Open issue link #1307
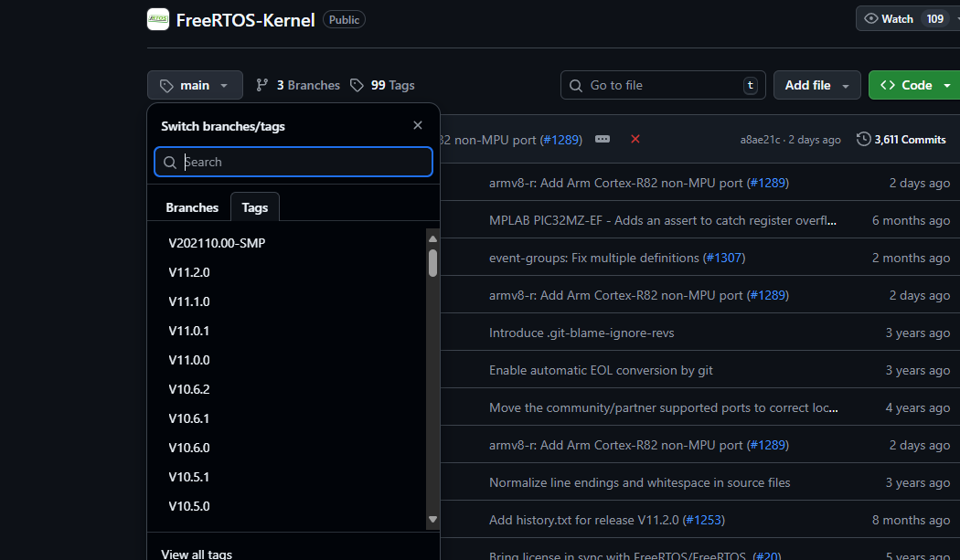This screenshot has height=560, width=960. click(724, 258)
